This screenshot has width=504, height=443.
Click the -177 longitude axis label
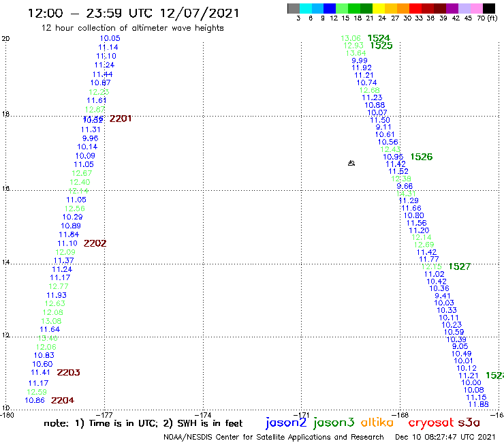coord(104,415)
